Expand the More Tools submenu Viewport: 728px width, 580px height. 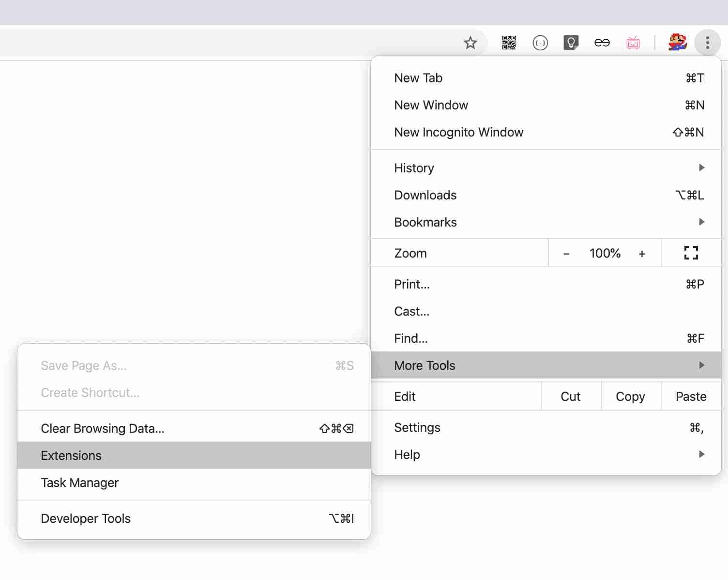546,366
